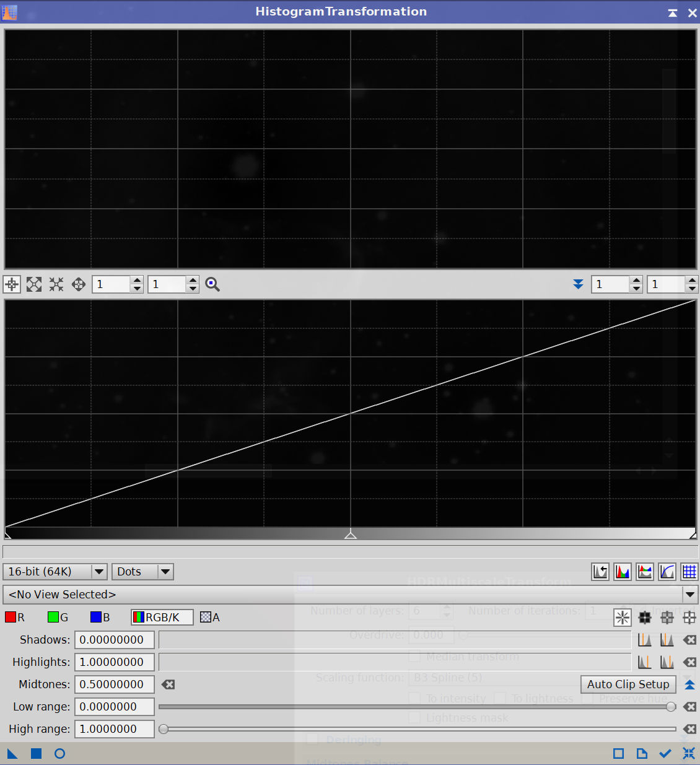Select the crosshair readout mode icon left of zoom fields
Image resolution: width=700 pixels, height=765 pixels.
12,284
